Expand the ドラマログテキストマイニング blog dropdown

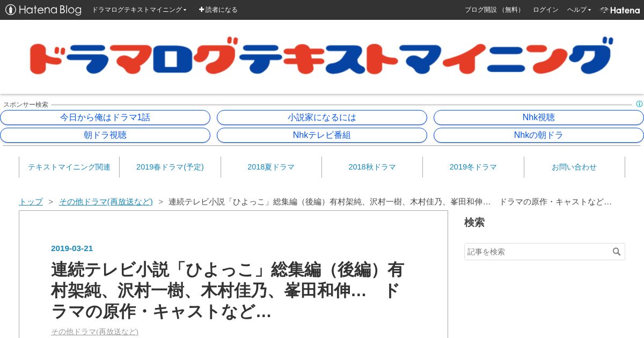139,10
